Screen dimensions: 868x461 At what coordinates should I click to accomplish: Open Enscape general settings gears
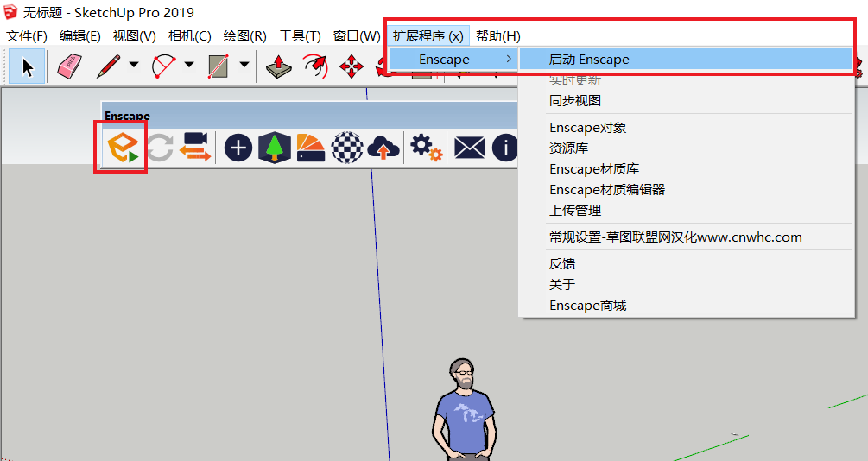426,148
